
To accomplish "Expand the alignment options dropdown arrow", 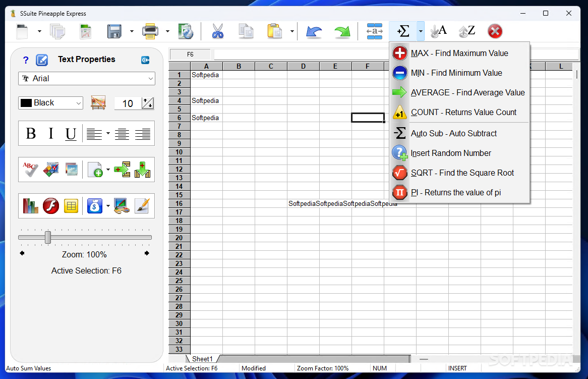I will (x=108, y=134).
